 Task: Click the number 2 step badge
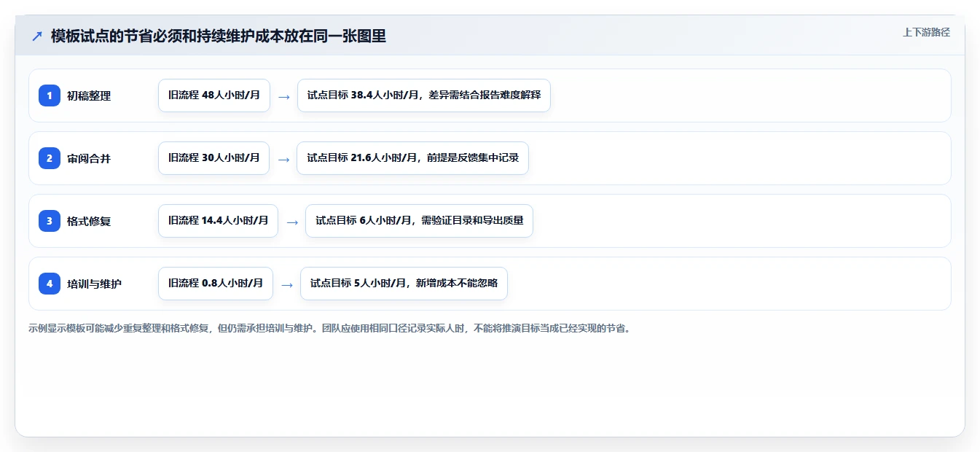tap(50, 158)
